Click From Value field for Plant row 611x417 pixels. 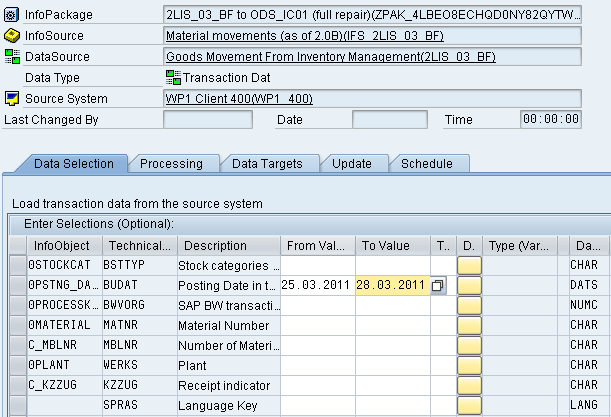pos(317,365)
